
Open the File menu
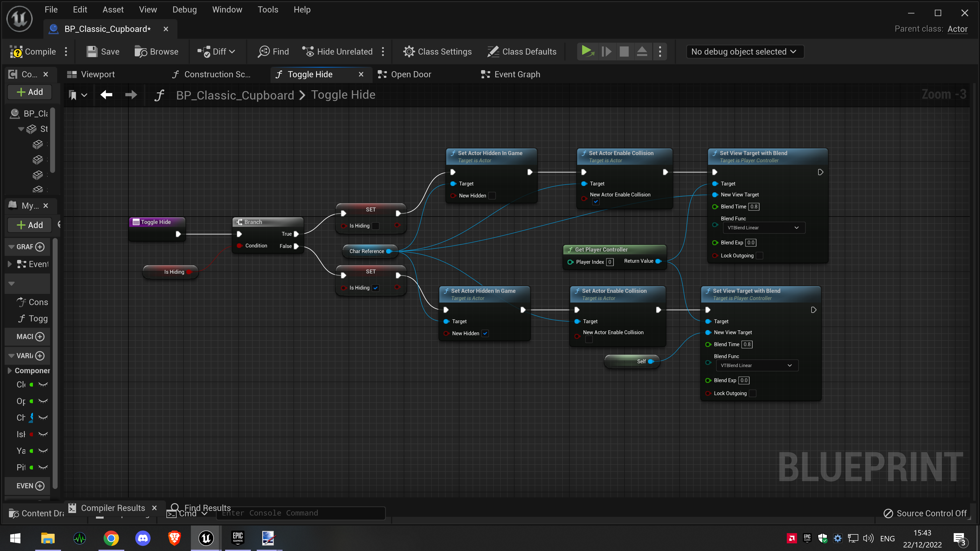tap(51, 9)
